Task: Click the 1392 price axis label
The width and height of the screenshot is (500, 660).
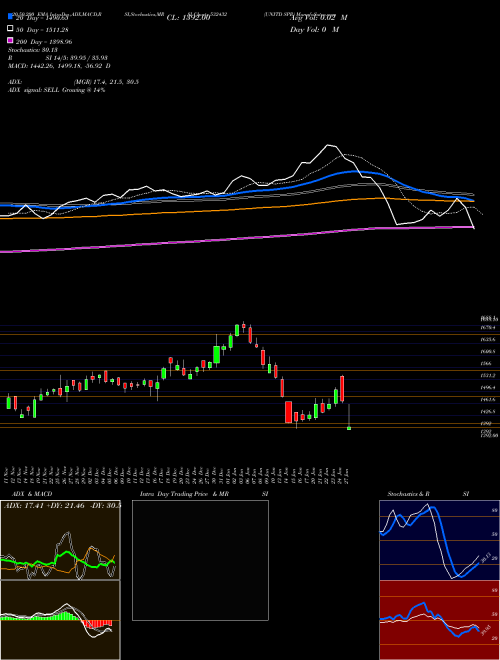Action: pos(486,424)
